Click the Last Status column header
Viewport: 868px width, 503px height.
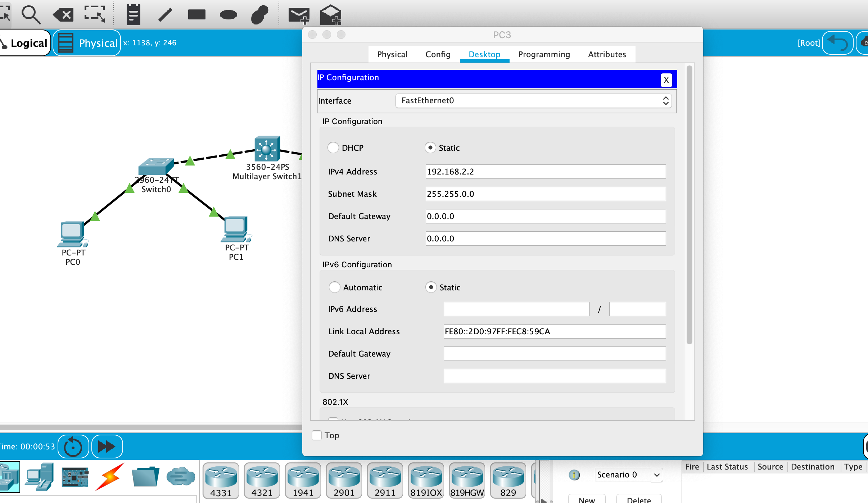click(727, 467)
